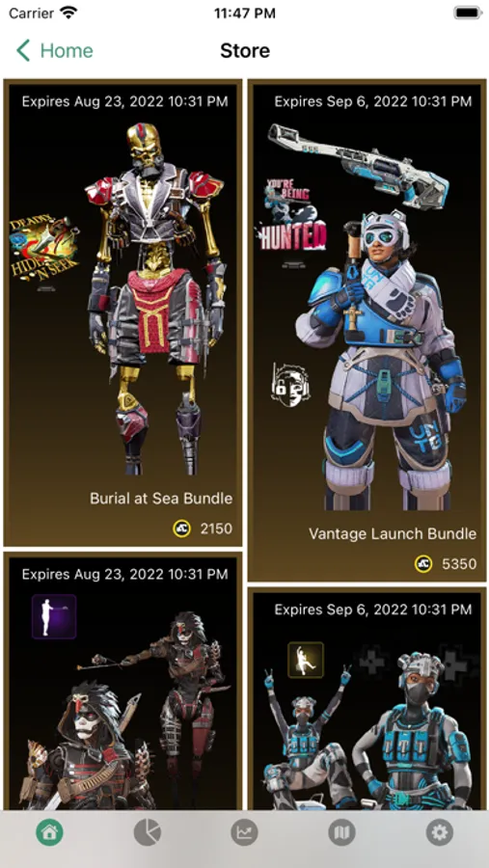The height and width of the screenshot is (868, 489).
Task: Tap the Wi-Fi indicator in status bar
Action: 68,14
